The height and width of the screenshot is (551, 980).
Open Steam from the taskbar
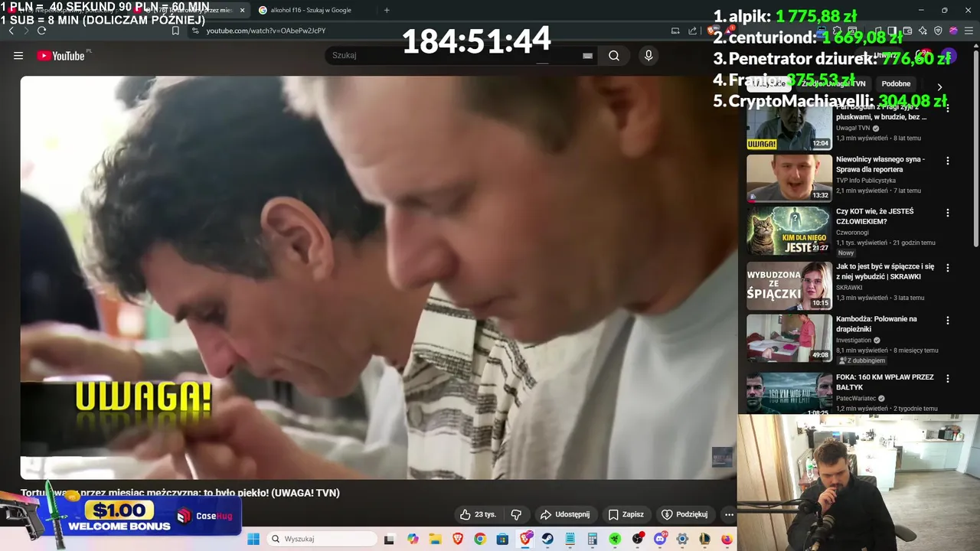(547, 539)
